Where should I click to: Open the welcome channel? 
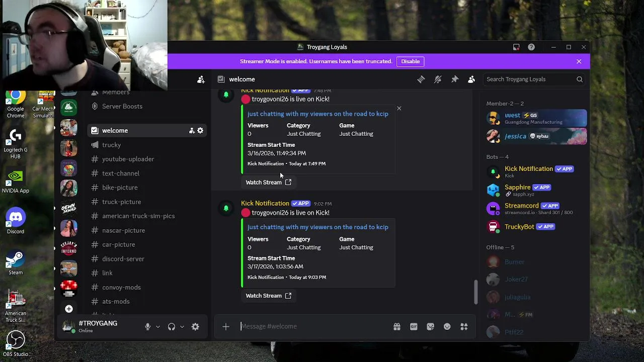146,131
